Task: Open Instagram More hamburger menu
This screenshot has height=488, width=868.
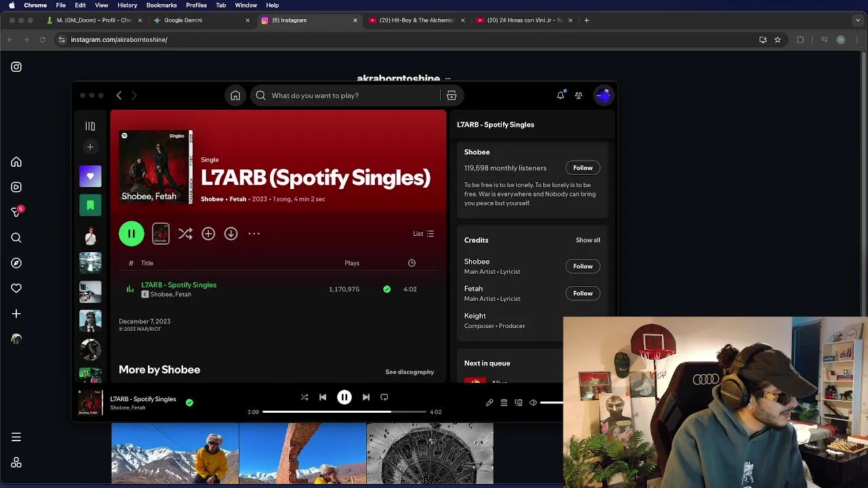Action: click(x=16, y=437)
